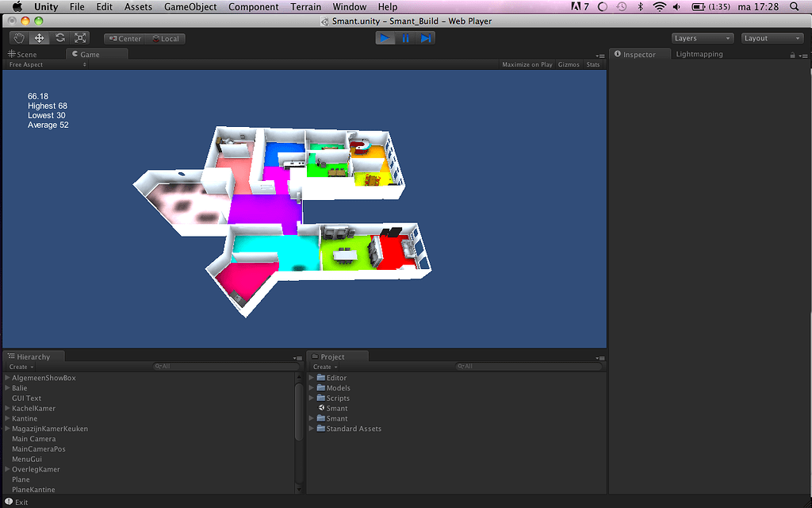
Task: Select the Move tool
Action: [x=38, y=37]
